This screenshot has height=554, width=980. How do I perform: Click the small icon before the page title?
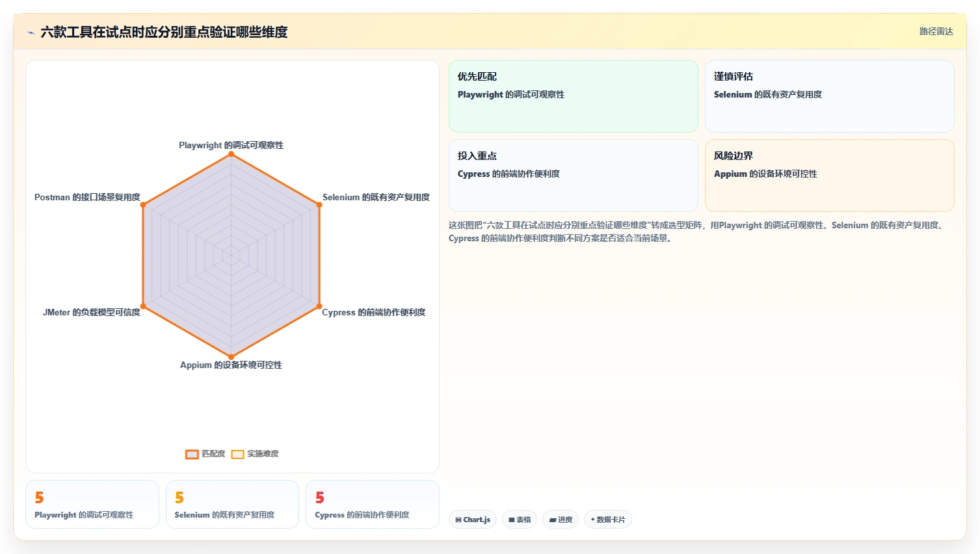pyautogui.click(x=31, y=33)
